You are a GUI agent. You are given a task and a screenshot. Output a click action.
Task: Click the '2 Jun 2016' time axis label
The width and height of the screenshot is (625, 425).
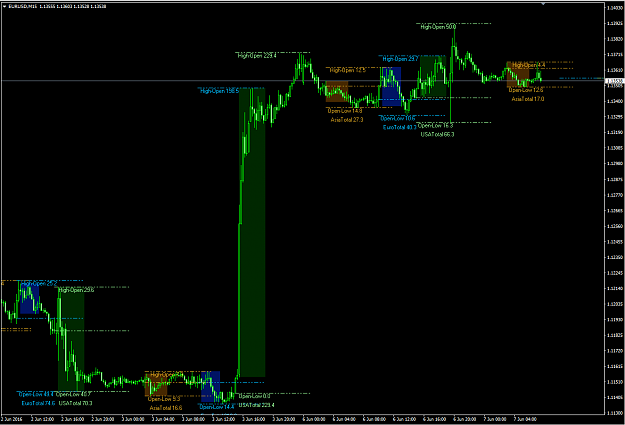(x=12, y=419)
